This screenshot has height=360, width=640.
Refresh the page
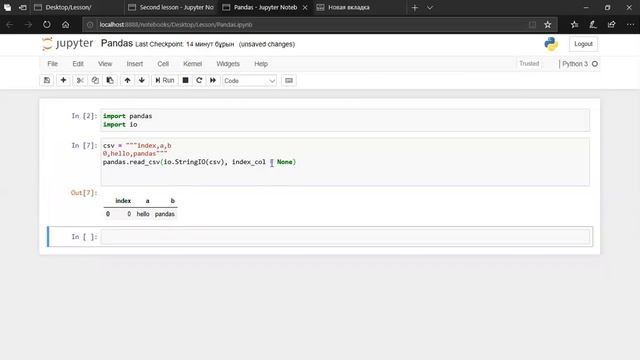point(47,25)
